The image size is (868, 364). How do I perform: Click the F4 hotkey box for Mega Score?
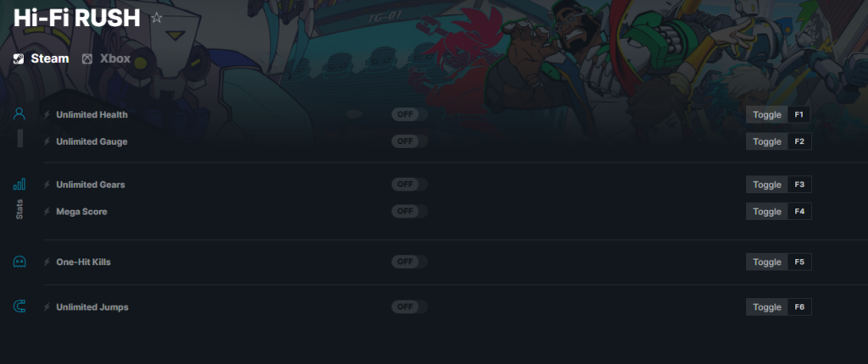click(799, 212)
